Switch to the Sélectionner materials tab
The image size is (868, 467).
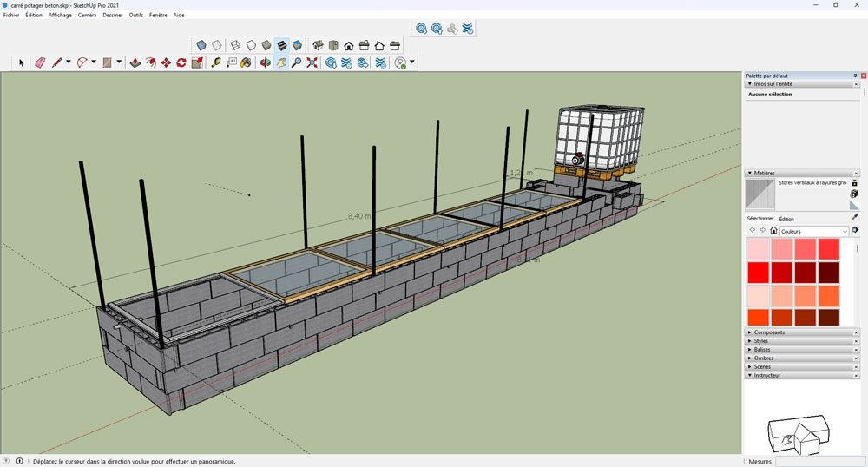point(760,219)
